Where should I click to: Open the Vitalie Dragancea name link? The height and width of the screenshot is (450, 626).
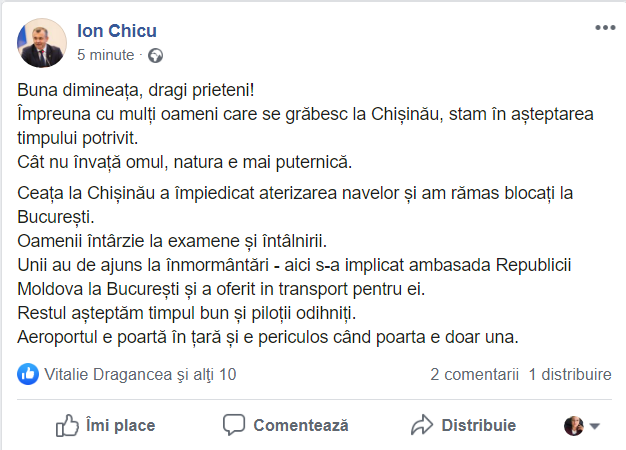tap(108, 375)
